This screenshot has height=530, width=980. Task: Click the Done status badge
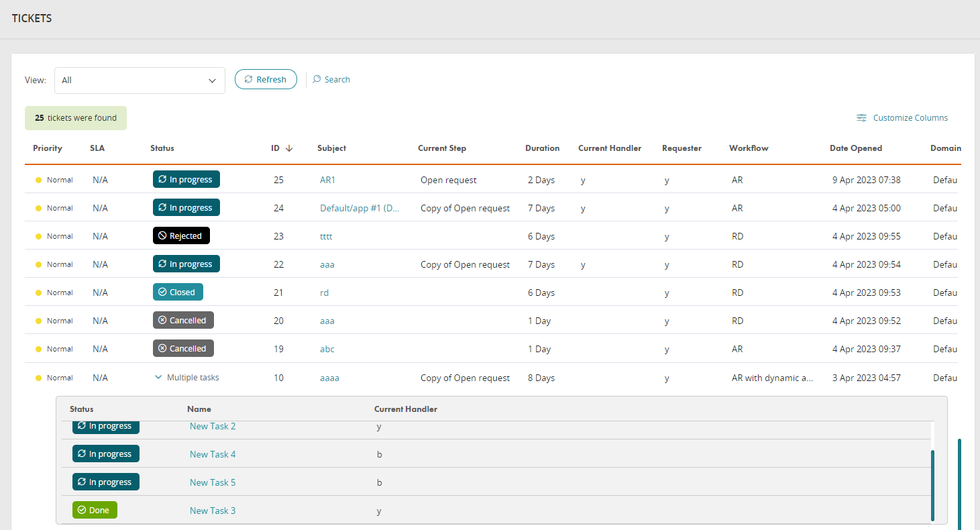pyautogui.click(x=95, y=510)
